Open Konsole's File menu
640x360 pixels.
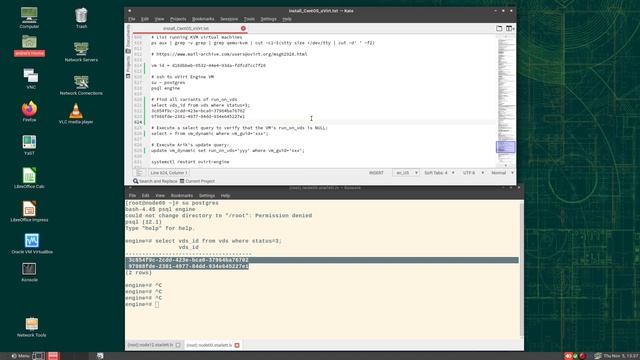[x=132, y=196]
